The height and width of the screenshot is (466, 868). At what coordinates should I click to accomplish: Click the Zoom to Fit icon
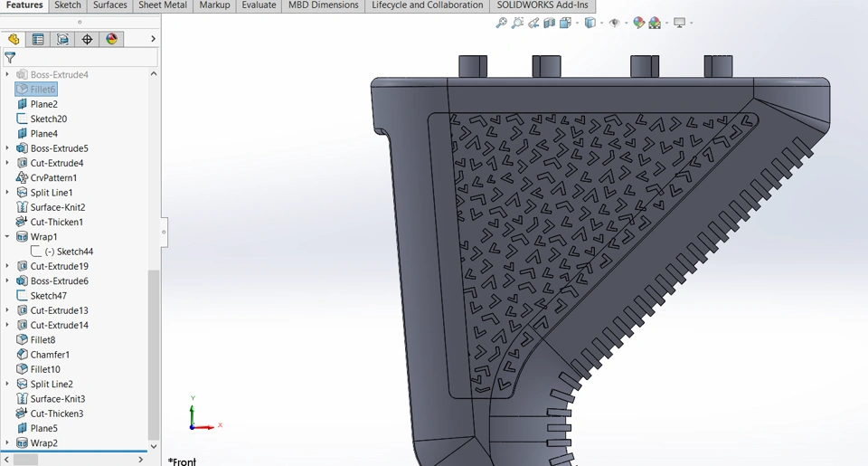[x=502, y=23]
